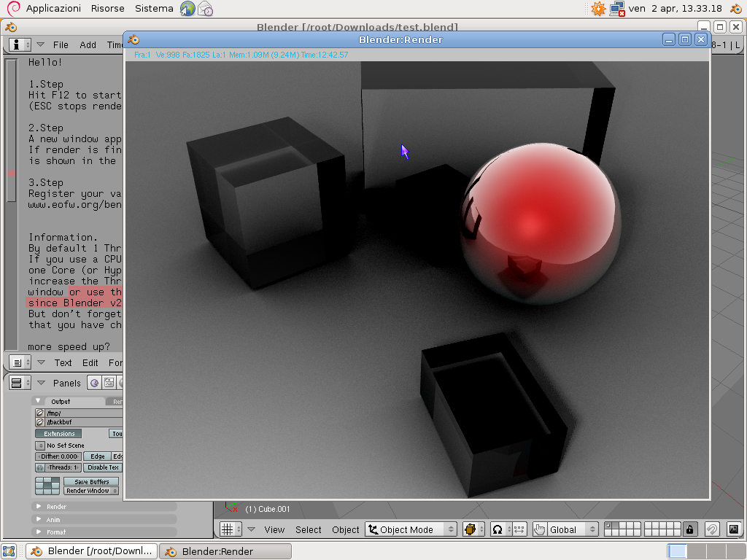
Task: Toggle the 3D transform manipulator hand icon
Action: click(x=539, y=529)
